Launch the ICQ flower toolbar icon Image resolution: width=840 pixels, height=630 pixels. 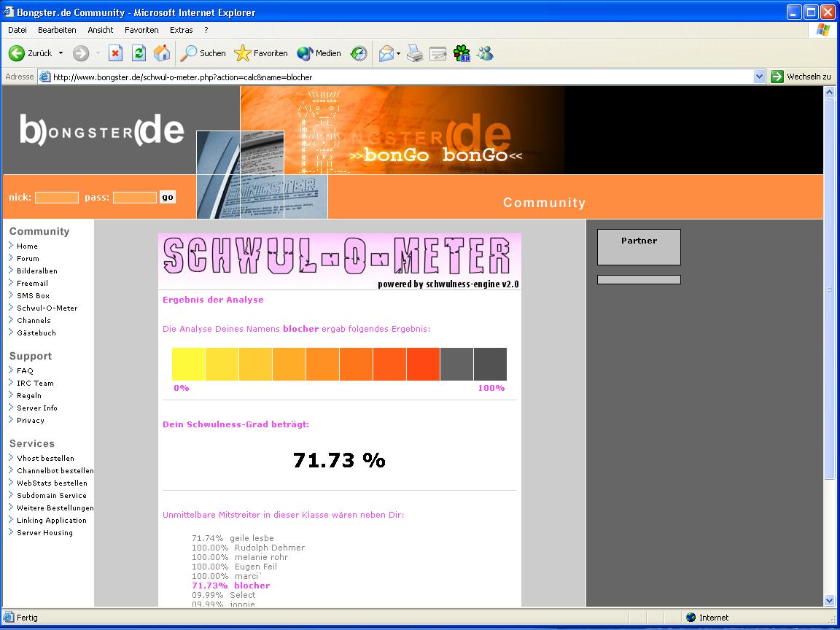[x=462, y=53]
